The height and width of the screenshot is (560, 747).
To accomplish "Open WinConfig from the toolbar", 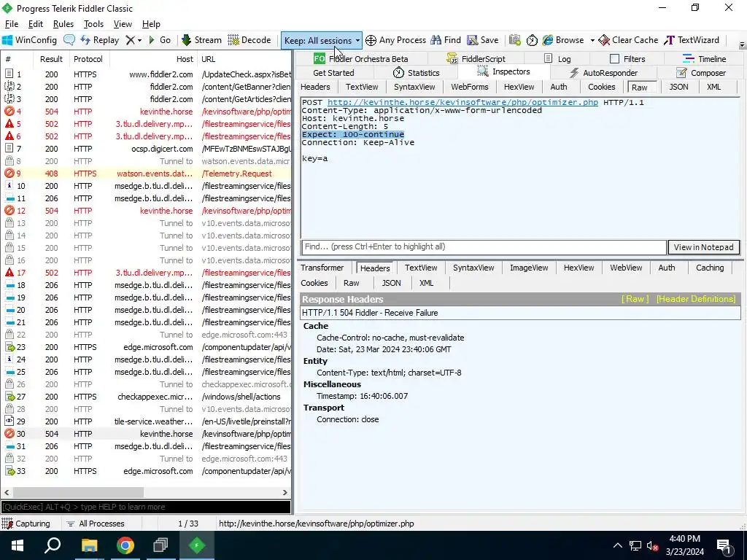I will tap(29, 40).
